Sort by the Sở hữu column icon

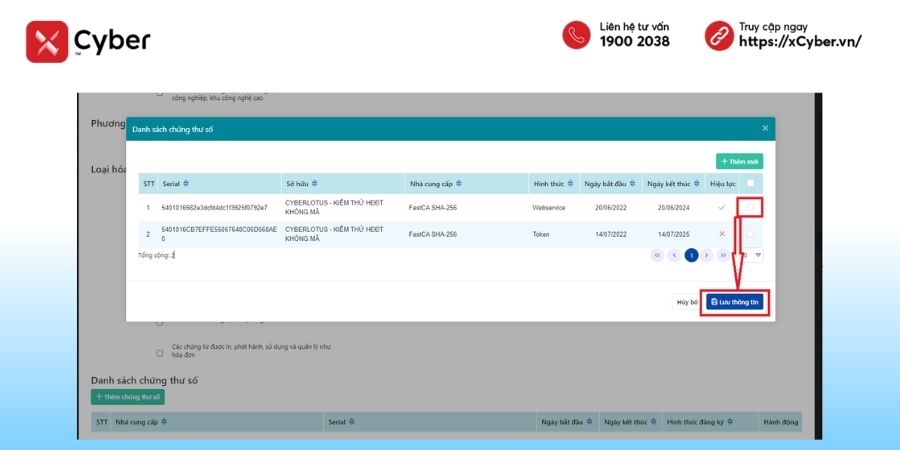(x=315, y=184)
